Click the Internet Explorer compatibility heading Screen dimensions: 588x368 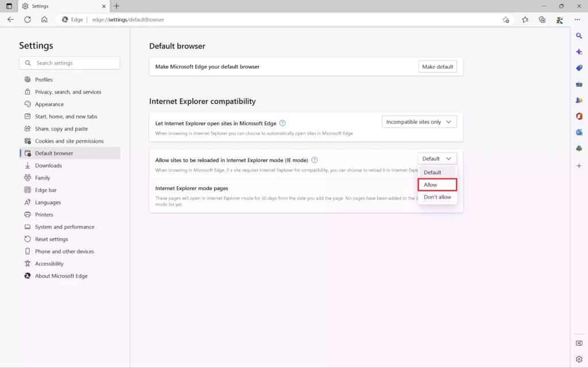click(203, 101)
